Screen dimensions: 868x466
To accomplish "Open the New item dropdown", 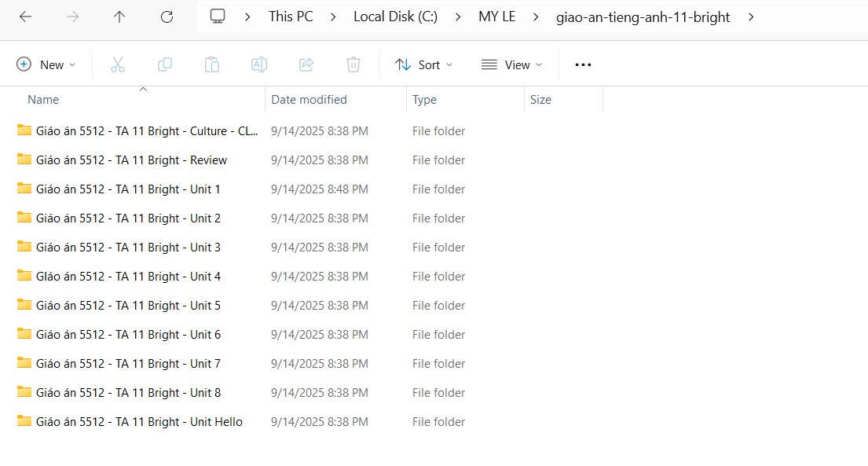I will tap(46, 64).
